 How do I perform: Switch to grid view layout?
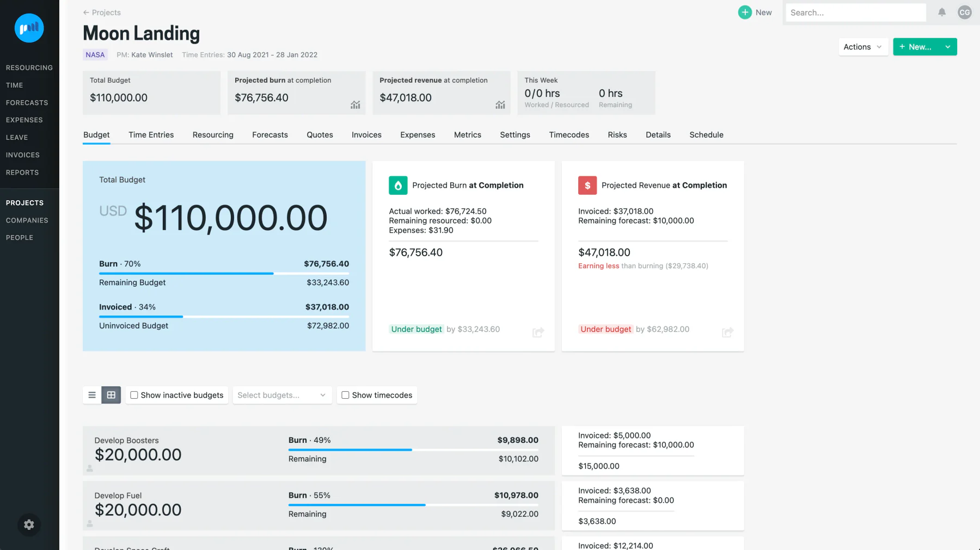(111, 395)
